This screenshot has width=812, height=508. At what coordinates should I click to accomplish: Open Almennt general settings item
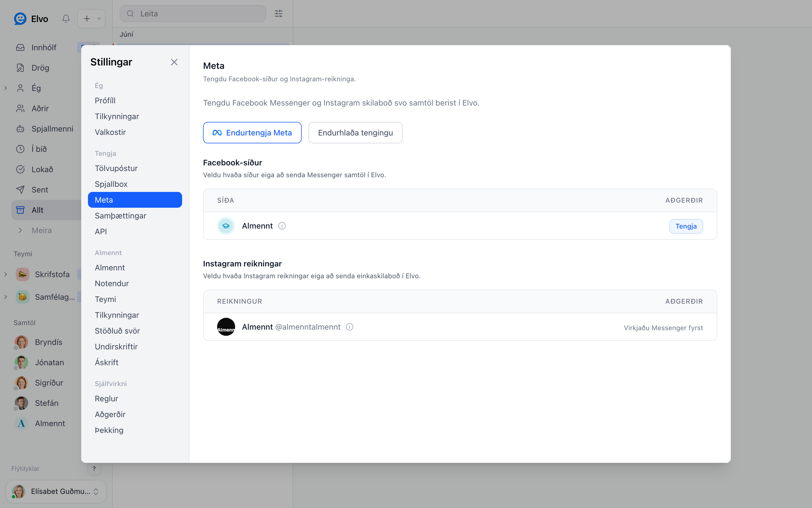click(x=135, y=268)
